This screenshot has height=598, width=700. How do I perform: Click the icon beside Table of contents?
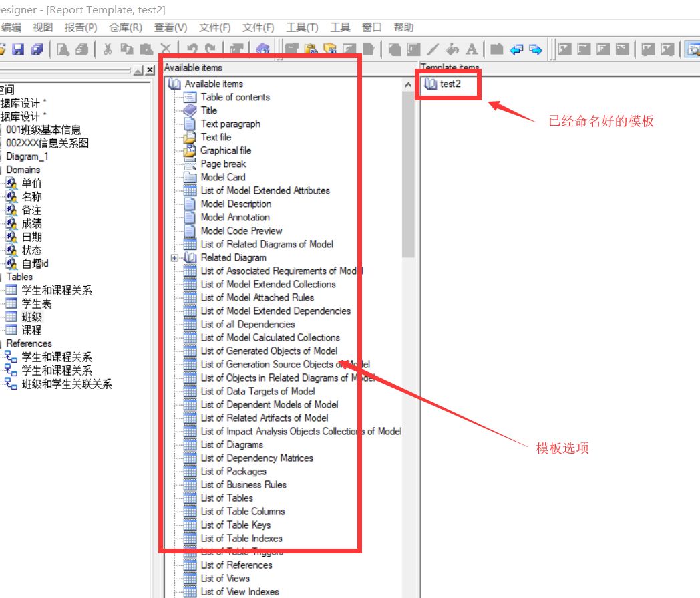(190, 97)
